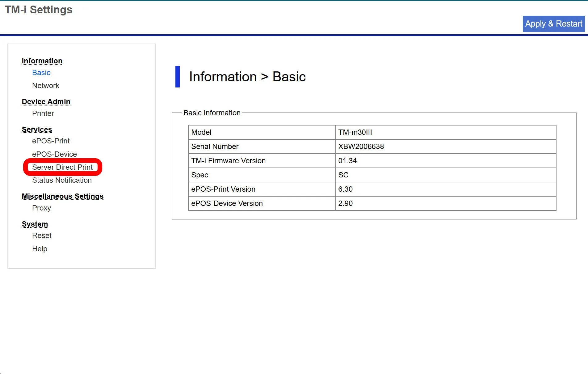Click the ePOS-Print Version label
588x374 pixels.
262,189
